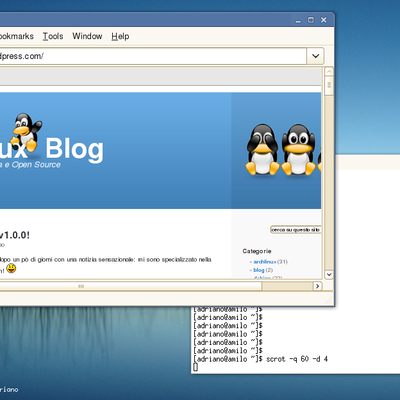Click the terminal cursor block
This screenshot has width=400, height=400.
[195, 367]
